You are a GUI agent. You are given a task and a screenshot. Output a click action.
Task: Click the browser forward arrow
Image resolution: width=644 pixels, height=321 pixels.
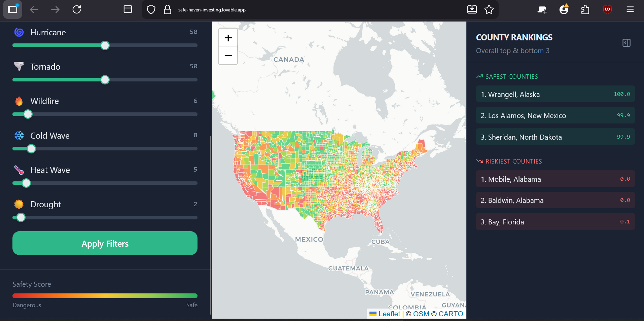click(55, 9)
